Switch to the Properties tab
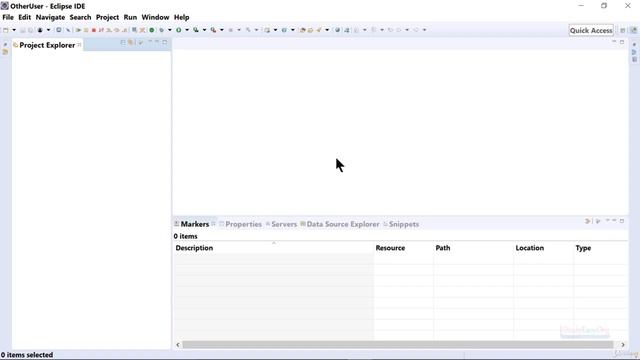The width and height of the screenshot is (640, 360). pyautogui.click(x=243, y=224)
